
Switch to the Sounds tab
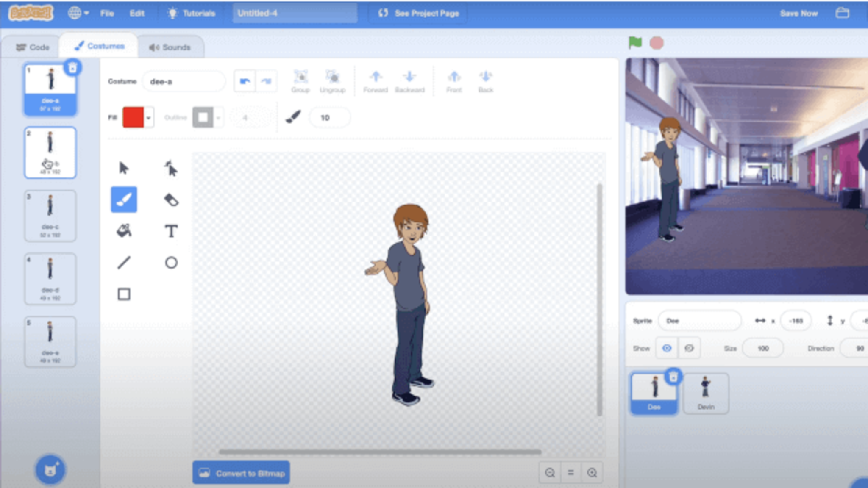click(170, 47)
